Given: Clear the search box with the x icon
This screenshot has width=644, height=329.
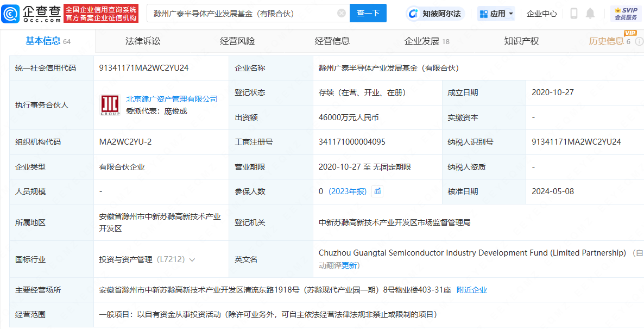Looking at the screenshot, I should click(x=341, y=13).
